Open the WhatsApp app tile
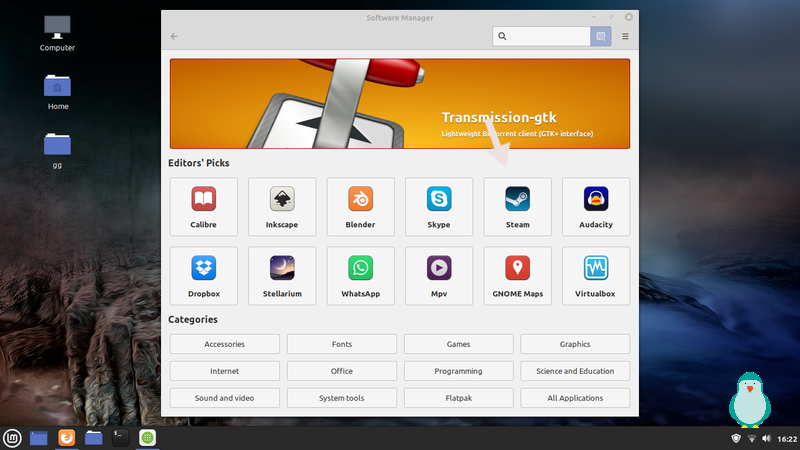Screen dimensions: 800x450 [x=361, y=276]
